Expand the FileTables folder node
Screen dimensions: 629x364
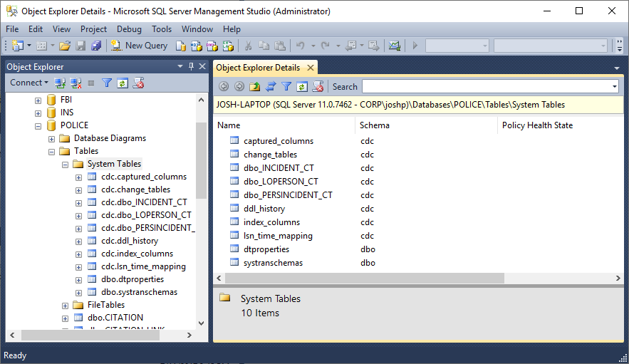click(66, 305)
